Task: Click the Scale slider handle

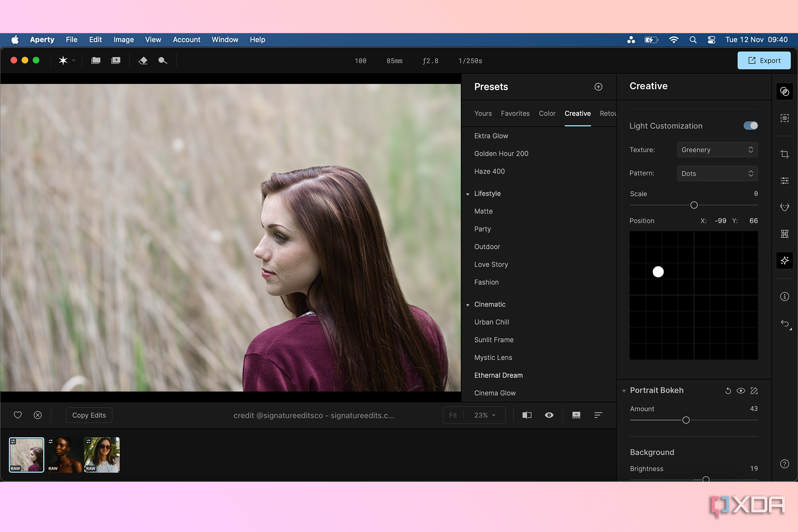Action: click(694, 205)
